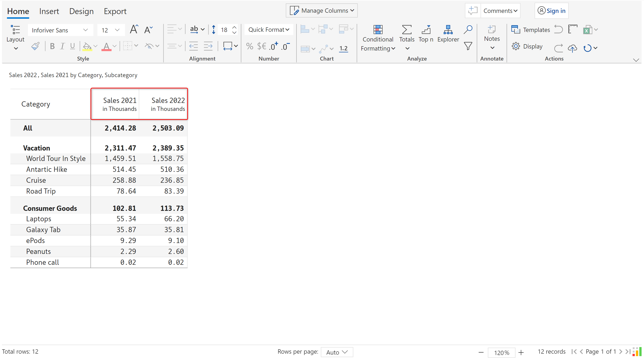Viewport: 644px width, 360px height.
Task: Click the Sign in link
Action: tap(551, 11)
